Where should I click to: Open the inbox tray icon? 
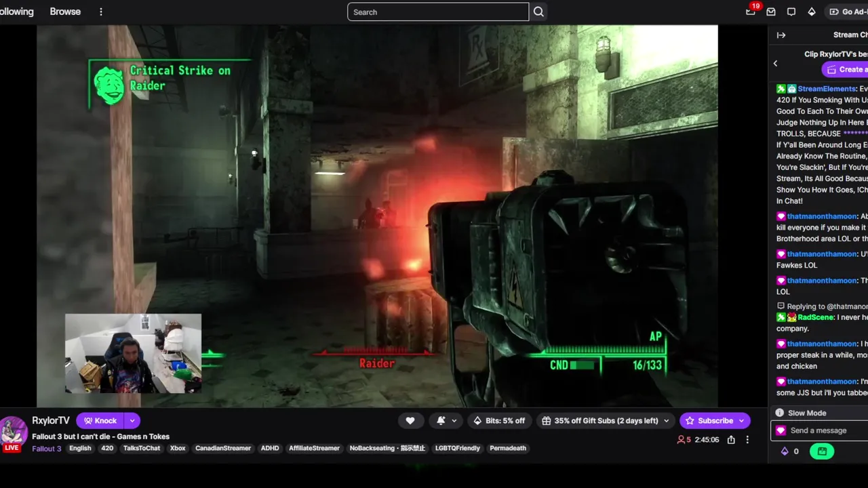pyautogui.click(x=771, y=12)
